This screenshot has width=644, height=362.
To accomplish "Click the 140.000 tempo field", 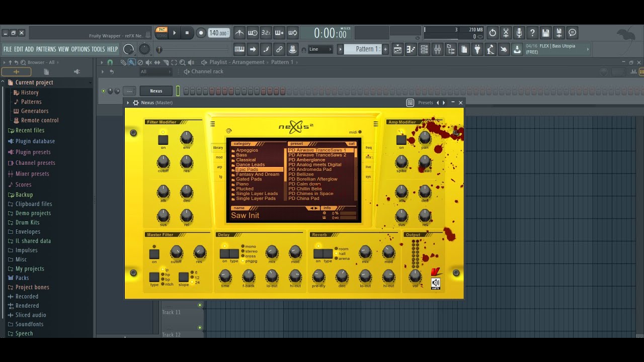I will pos(219,33).
